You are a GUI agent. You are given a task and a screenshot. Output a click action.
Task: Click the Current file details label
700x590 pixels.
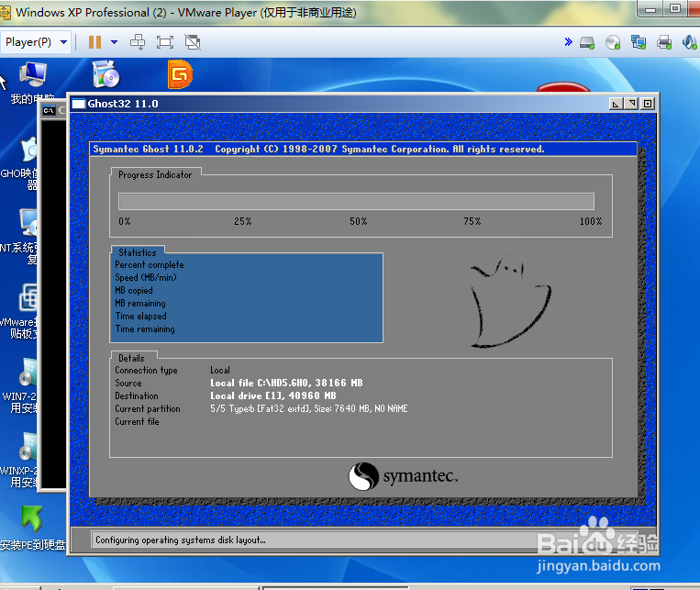[x=137, y=421]
